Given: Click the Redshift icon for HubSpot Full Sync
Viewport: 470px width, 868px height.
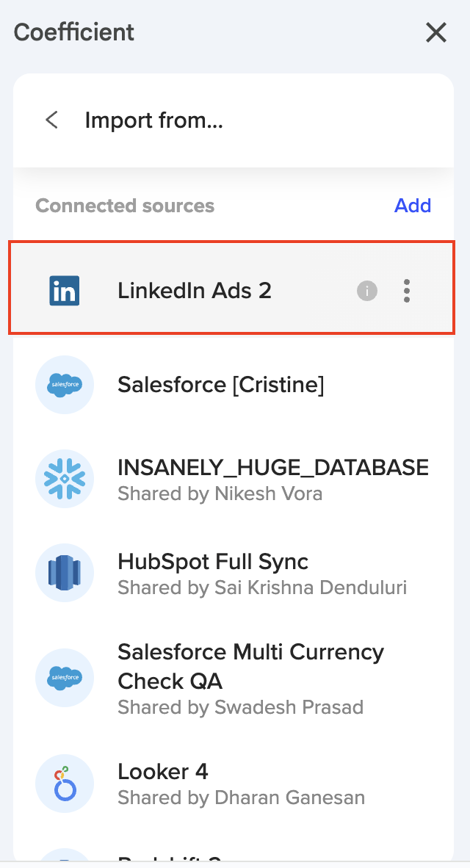Looking at the screenshot, I should (65, 574).
